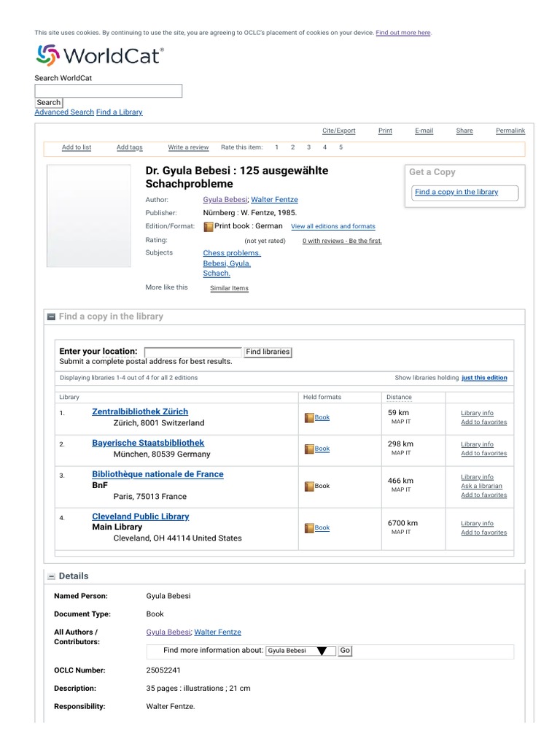The width and height of the screenshot is (560, 747).
Task: Click the WorldCat logo
Action: pos(100,56)
